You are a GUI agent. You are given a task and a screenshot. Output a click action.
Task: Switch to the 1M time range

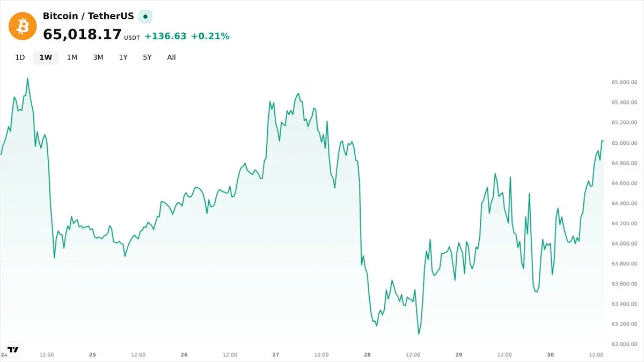(x=72, y=57)
